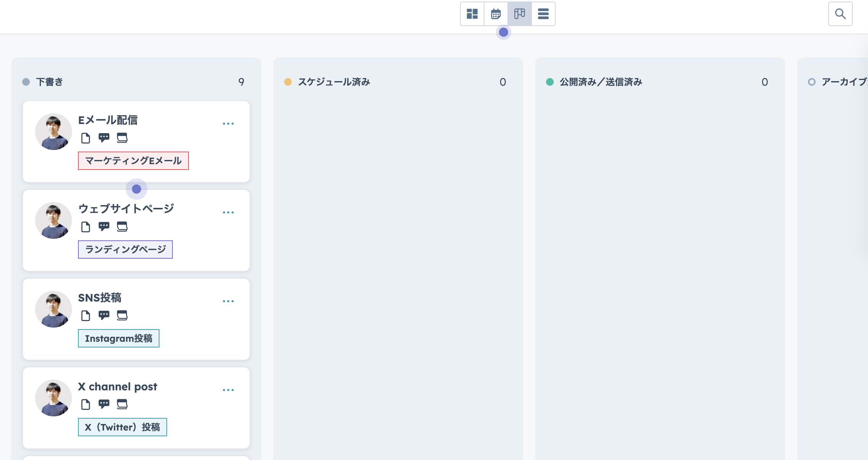Click the 公開済み／送信済み column header
This screenshot has width=868, height=460.
point(601,82)
